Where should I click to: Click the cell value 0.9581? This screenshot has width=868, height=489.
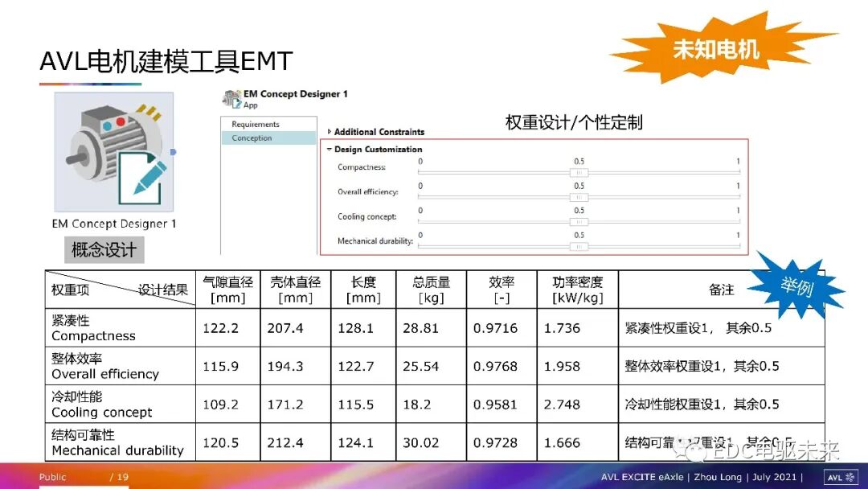point(495,405)
